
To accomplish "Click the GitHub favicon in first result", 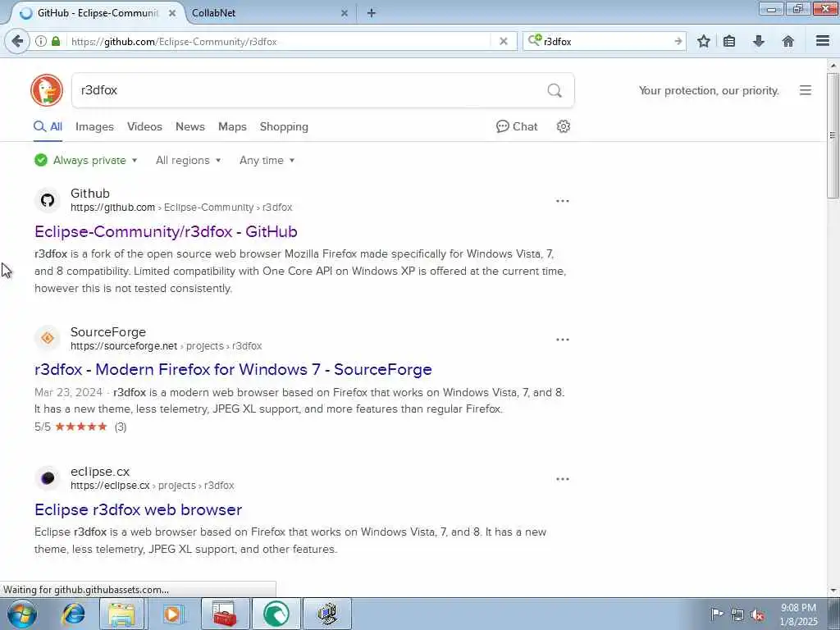I will [x=47, y=200].
